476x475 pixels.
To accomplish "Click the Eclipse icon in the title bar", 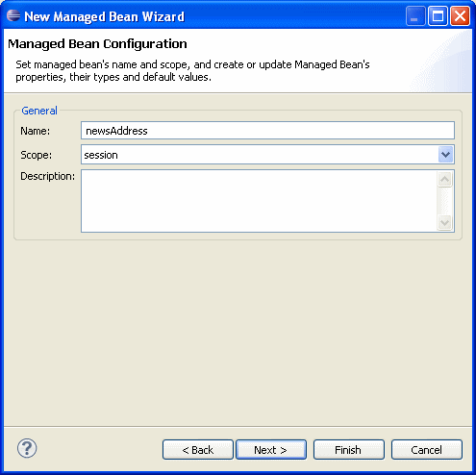I will pyautogui.click(x=13, y=16).
